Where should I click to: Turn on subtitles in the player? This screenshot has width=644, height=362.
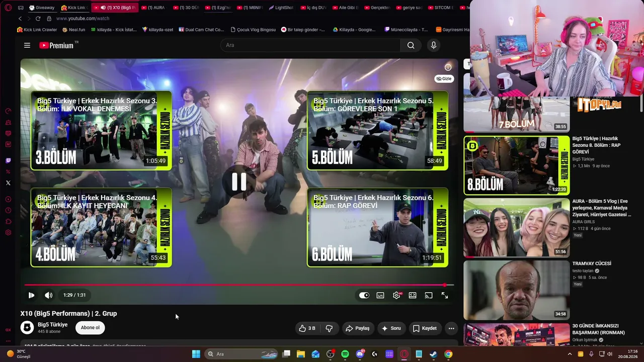click(x=380, y=295)
